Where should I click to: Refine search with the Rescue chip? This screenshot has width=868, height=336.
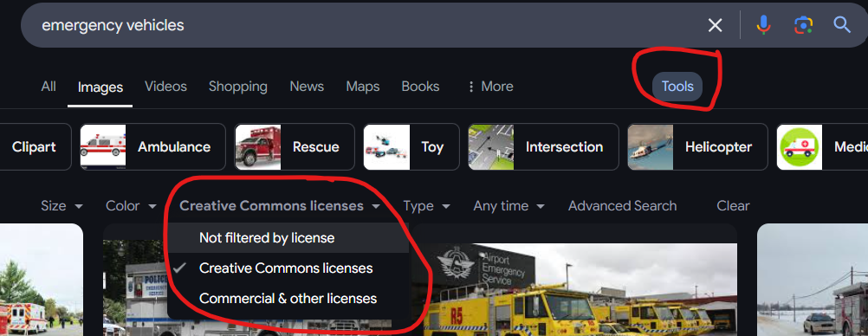(294, 146)
